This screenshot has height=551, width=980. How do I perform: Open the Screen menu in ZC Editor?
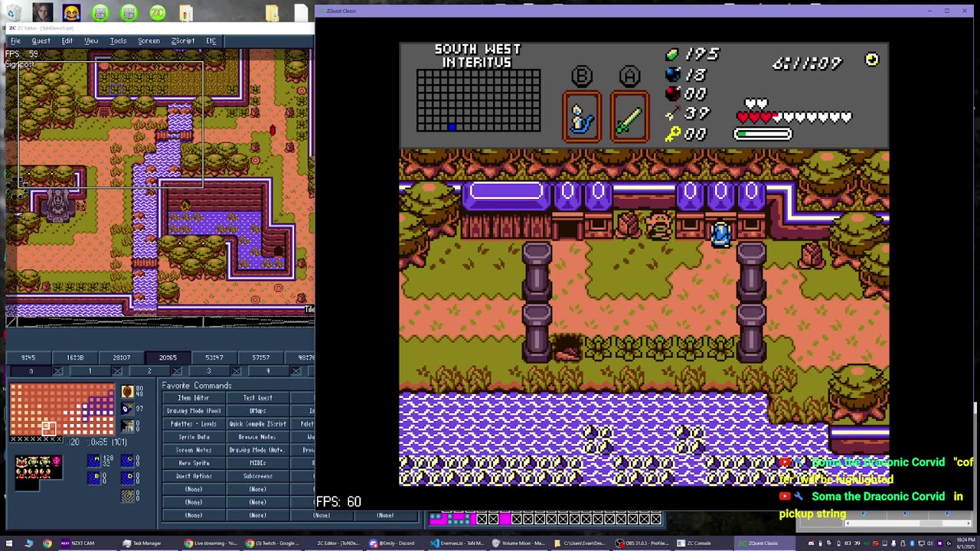click(149, 41)
